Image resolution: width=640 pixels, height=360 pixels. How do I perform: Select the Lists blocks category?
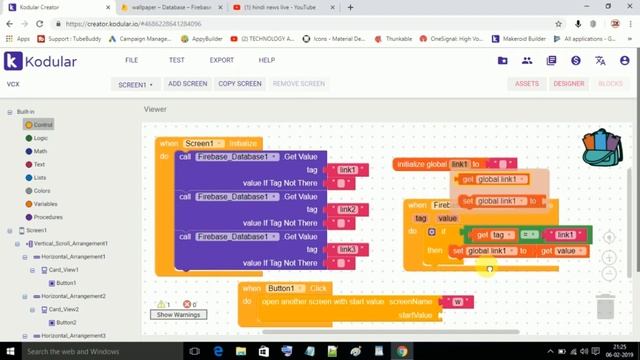point(36,178)
